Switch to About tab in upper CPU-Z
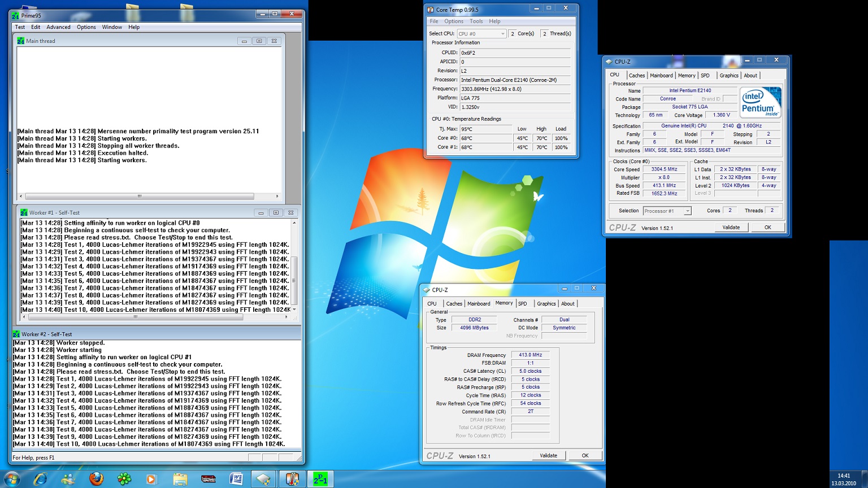Screen dimensions: 868x488 tap(750, 76)
